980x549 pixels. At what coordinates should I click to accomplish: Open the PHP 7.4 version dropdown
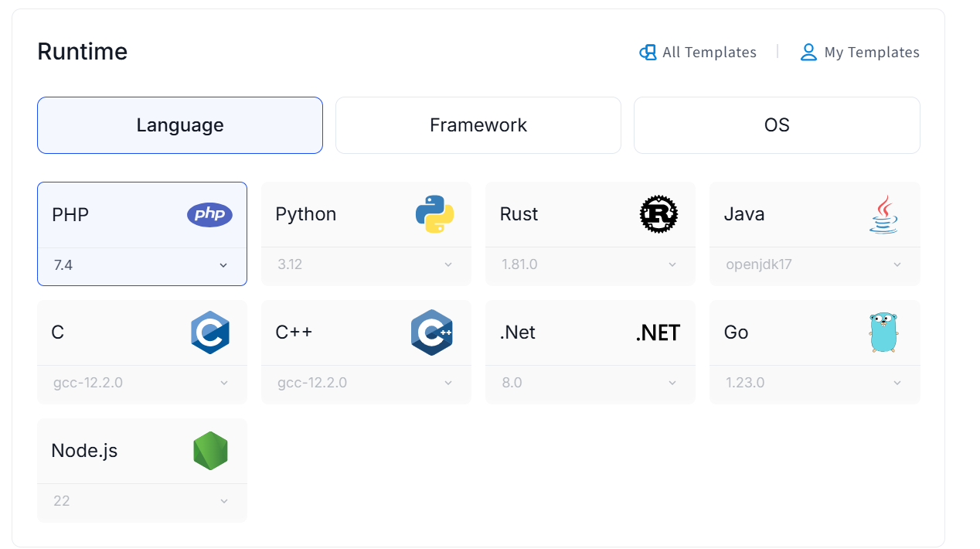(x=142, y=265)
